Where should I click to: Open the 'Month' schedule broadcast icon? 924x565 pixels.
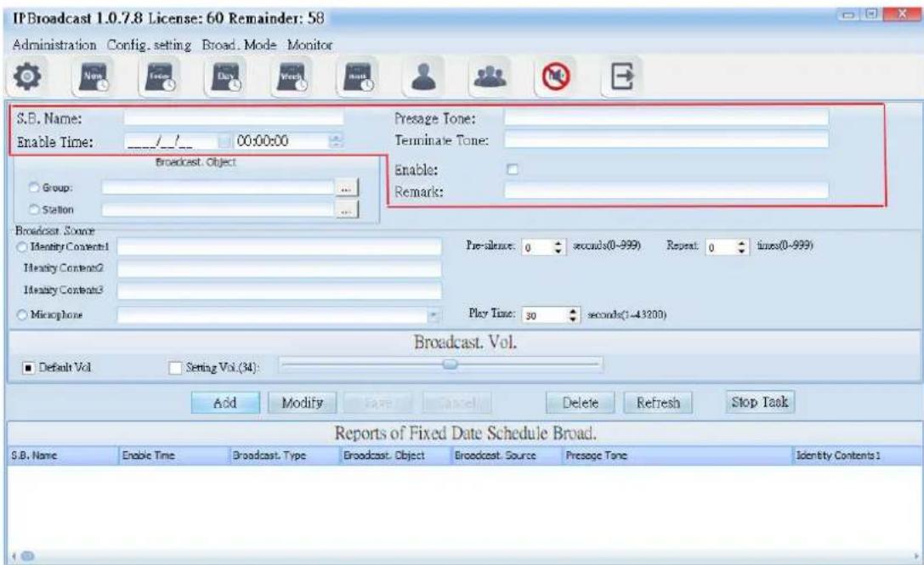click(x=358, y=77)
